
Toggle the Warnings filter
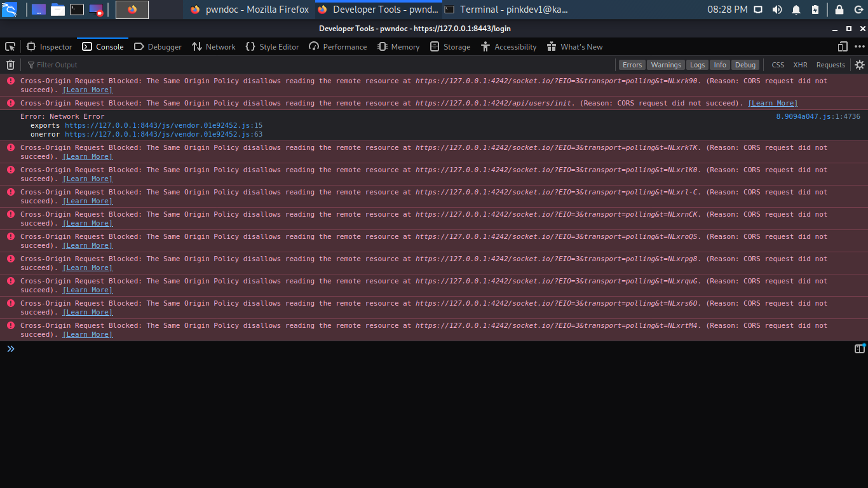[x=666, y=64]
